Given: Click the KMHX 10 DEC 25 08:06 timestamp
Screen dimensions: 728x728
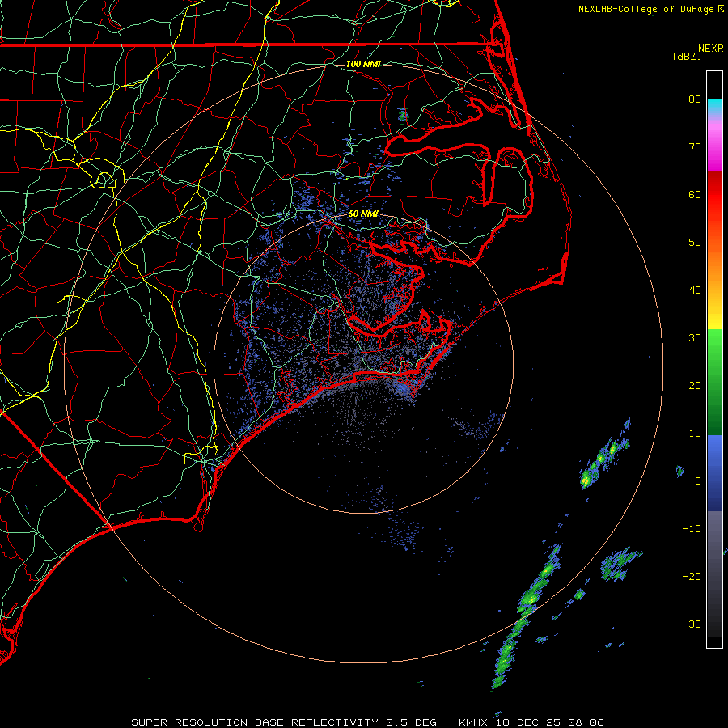Looking at the screenshot, I should (531, 722).
